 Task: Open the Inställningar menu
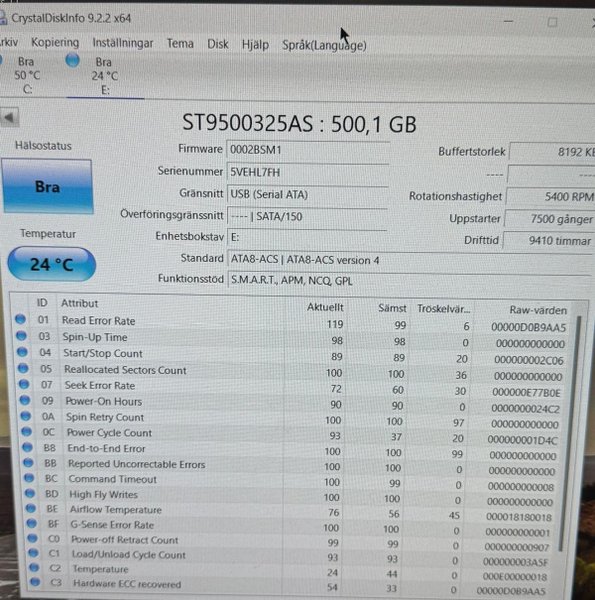(123, 43)
